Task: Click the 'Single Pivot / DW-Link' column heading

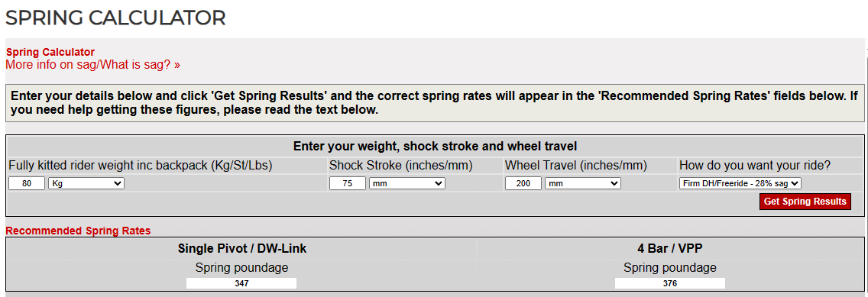Action: click(242, 249)
